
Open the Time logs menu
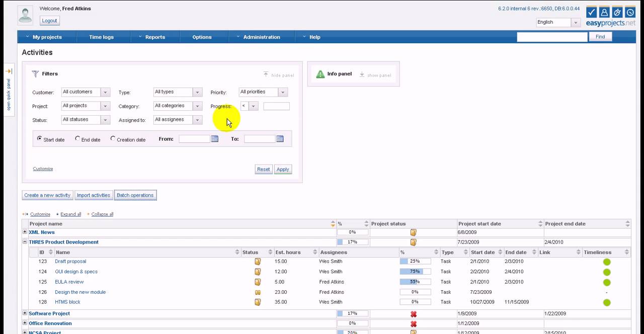coord(101,37)
